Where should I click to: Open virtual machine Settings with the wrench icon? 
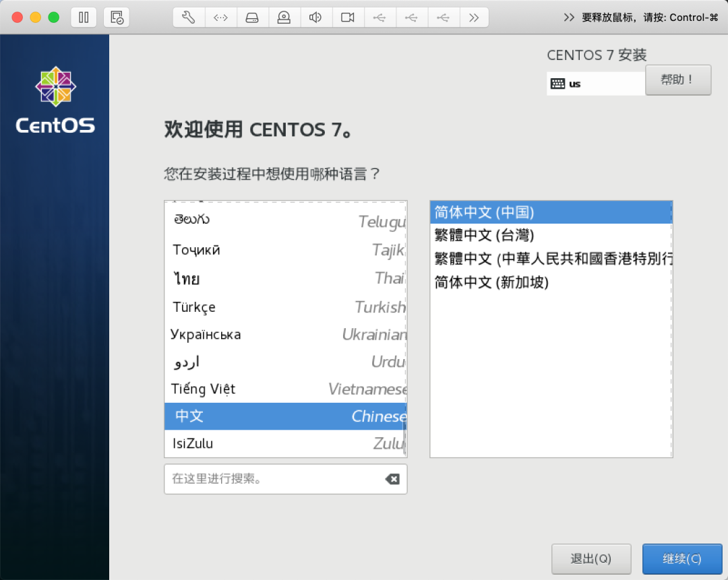pos(188,17)
